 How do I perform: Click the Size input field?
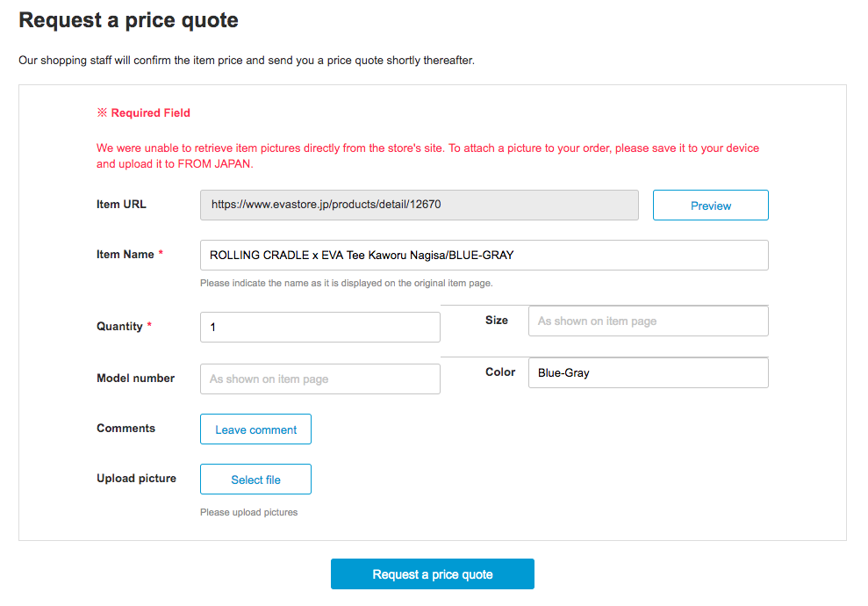(x=649, y=321)
